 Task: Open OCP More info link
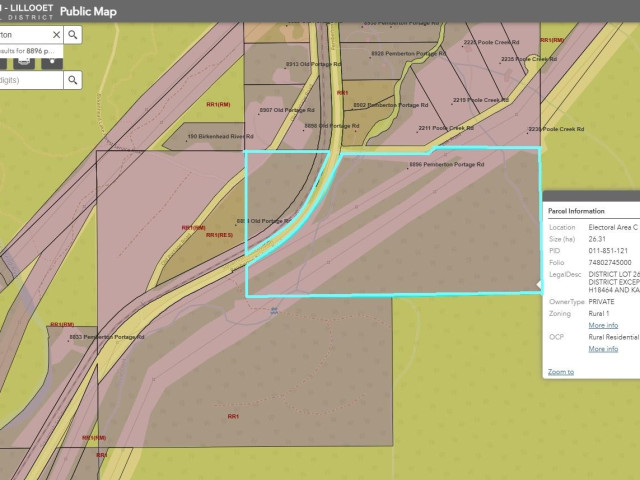coord(602,349)
